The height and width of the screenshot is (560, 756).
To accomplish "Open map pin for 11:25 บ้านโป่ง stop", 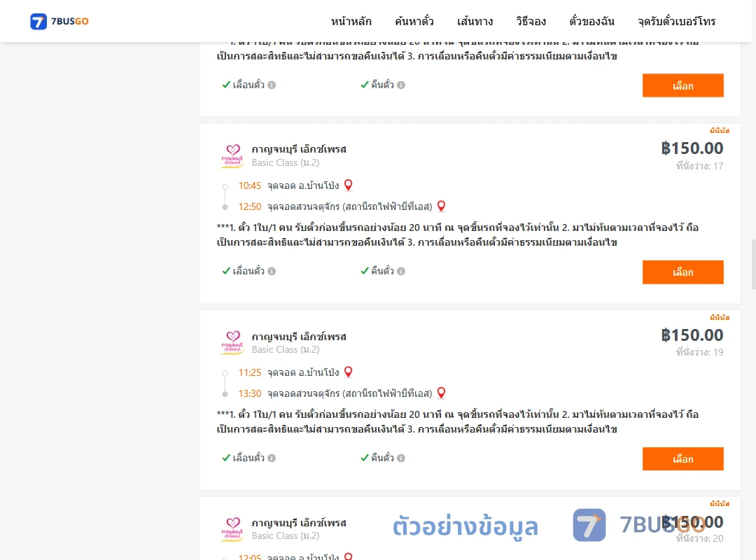I will (x=348, y=372).
